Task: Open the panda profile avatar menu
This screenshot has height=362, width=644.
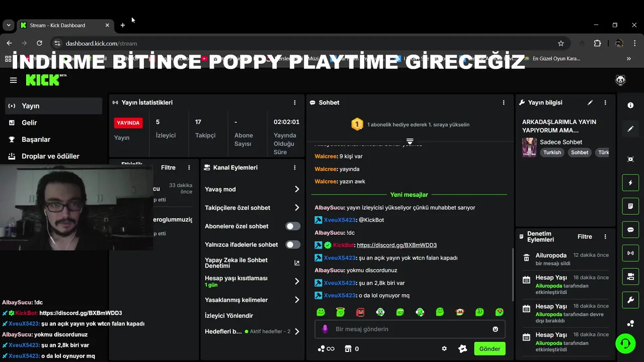Action: pyautogui.click(x=620, y=80)
